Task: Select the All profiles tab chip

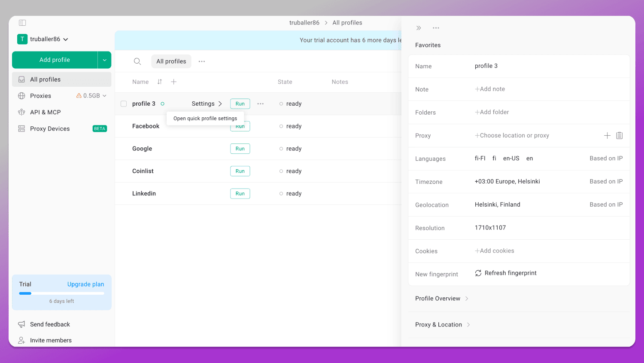Action: coord(171,61)
